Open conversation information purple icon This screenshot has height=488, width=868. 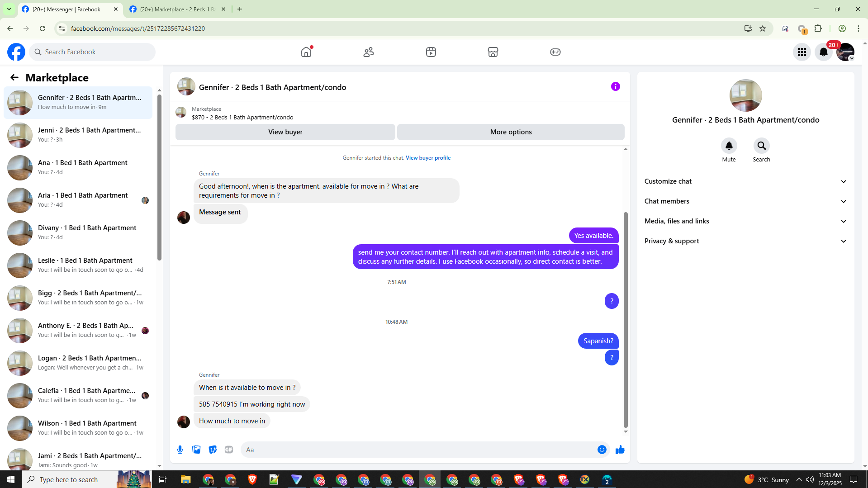(616, 86)
